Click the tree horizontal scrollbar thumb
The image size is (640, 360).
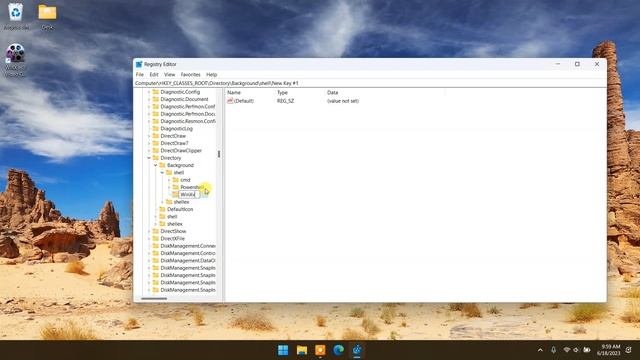tap(154, 298)
